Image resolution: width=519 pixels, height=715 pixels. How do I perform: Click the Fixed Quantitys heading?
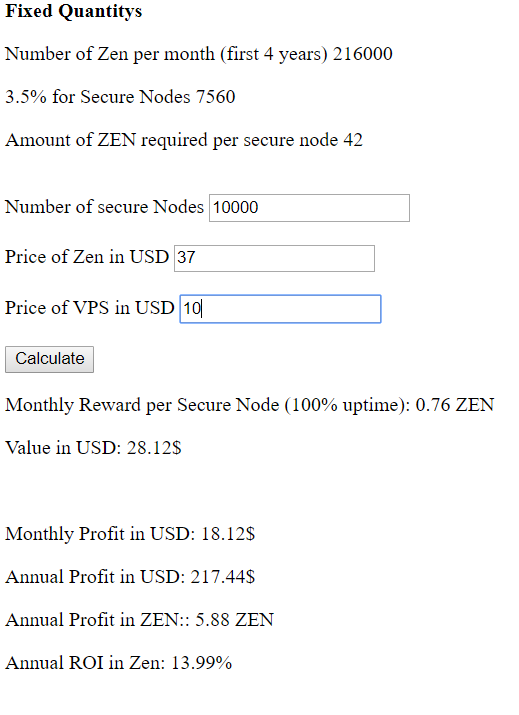73,11
